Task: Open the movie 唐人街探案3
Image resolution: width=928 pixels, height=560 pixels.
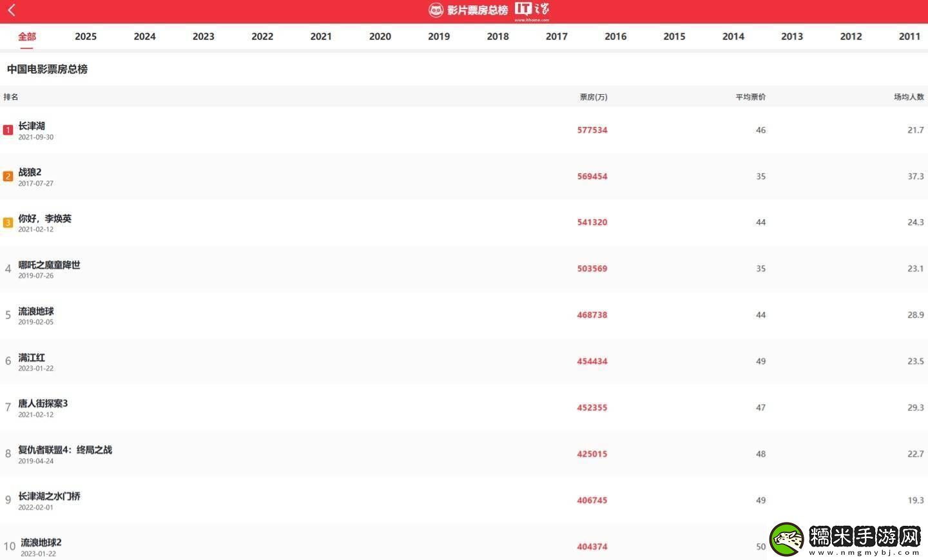Action: [43, 404]
